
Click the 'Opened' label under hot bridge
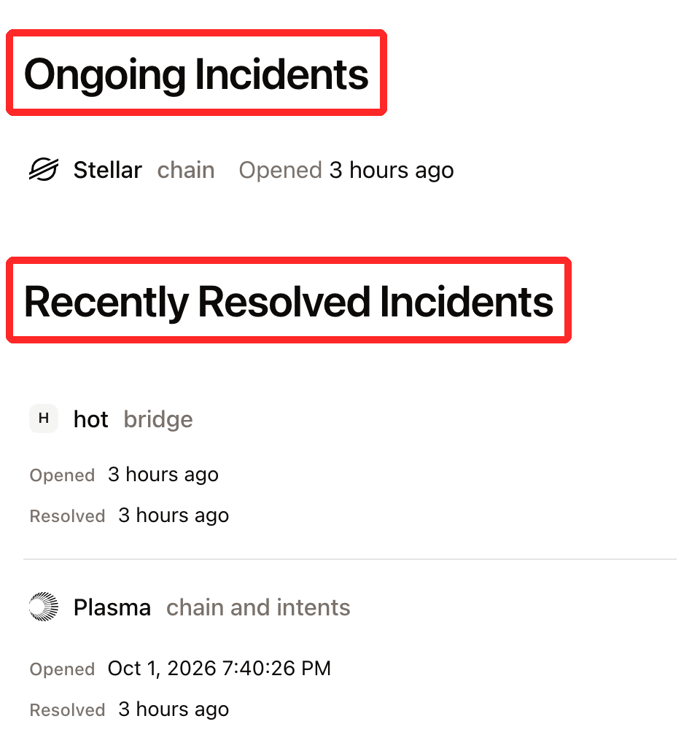tap(62, 475)
